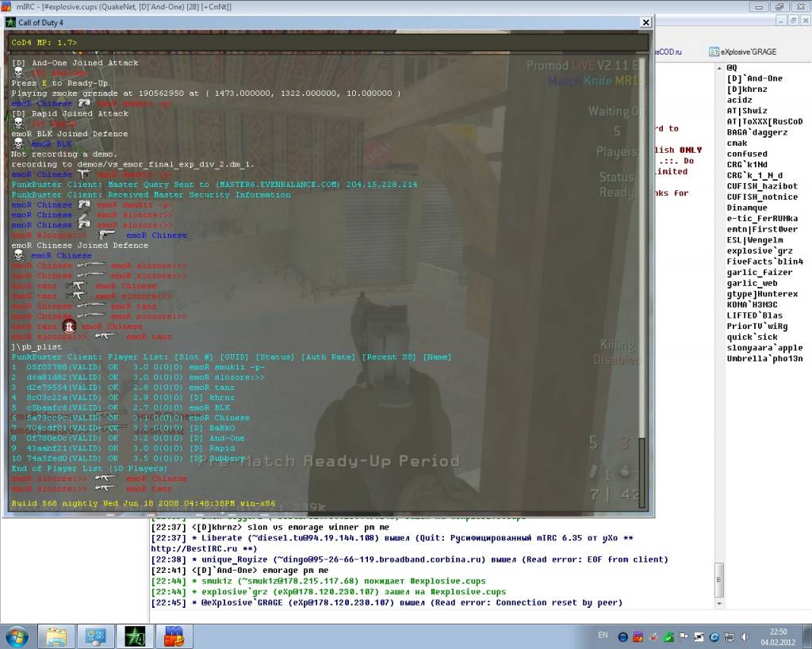
Task: Click the nick list scroll up arrow
Action: click(x=719, y=68)
